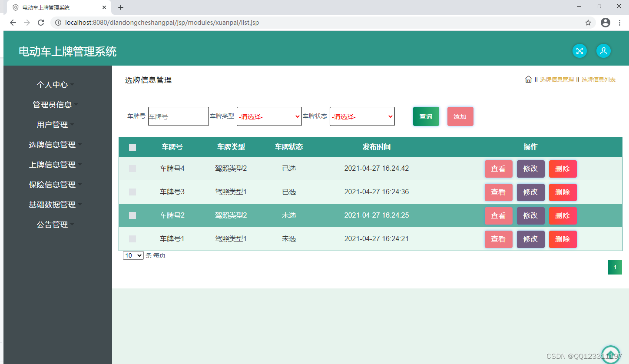The height and width of the screenshot is (364, 629).
Task: Close the 电动车上牌管理系统 browser tab
Action: 104,7
